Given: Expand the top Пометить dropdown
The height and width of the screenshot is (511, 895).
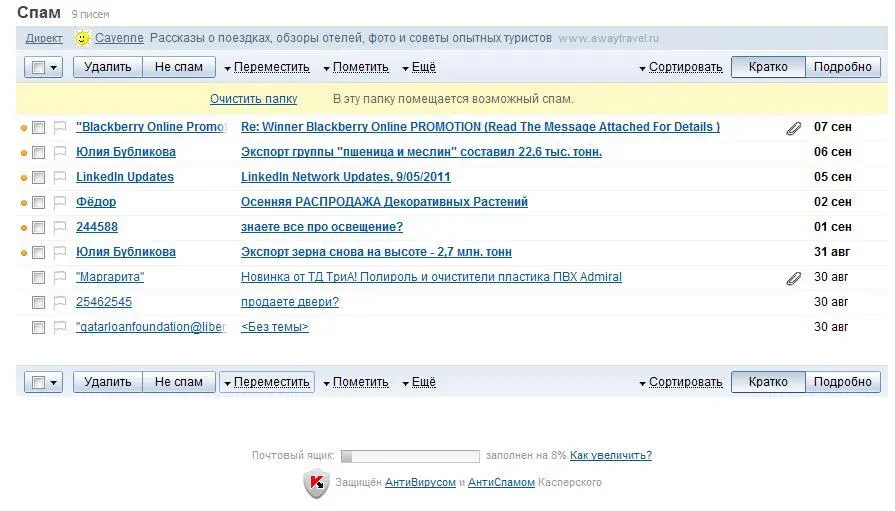Looking at the screenshot, I should (355, 68).
